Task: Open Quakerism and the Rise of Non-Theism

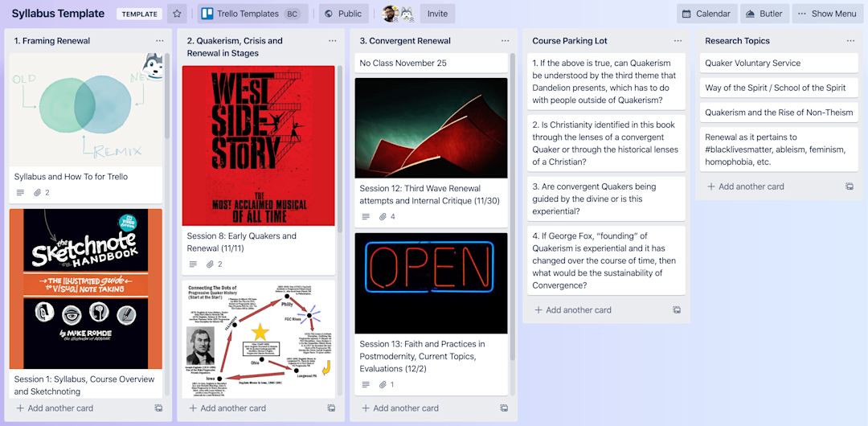Action: [779, 113]
